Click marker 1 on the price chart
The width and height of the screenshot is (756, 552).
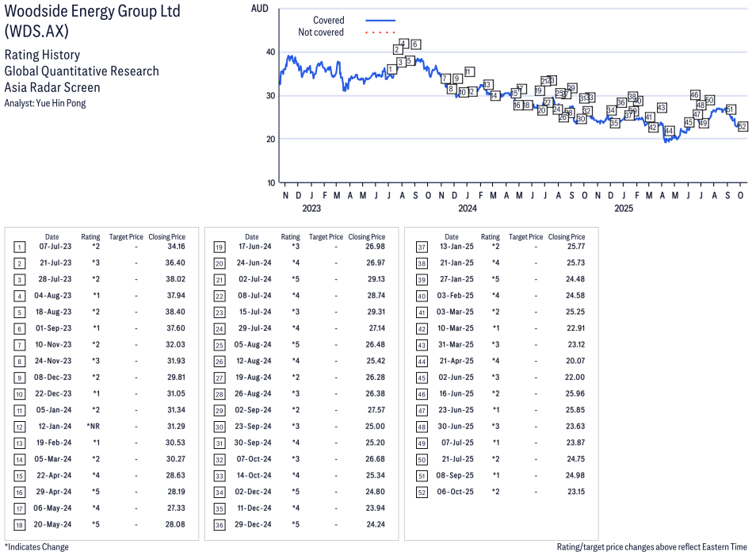391,70
